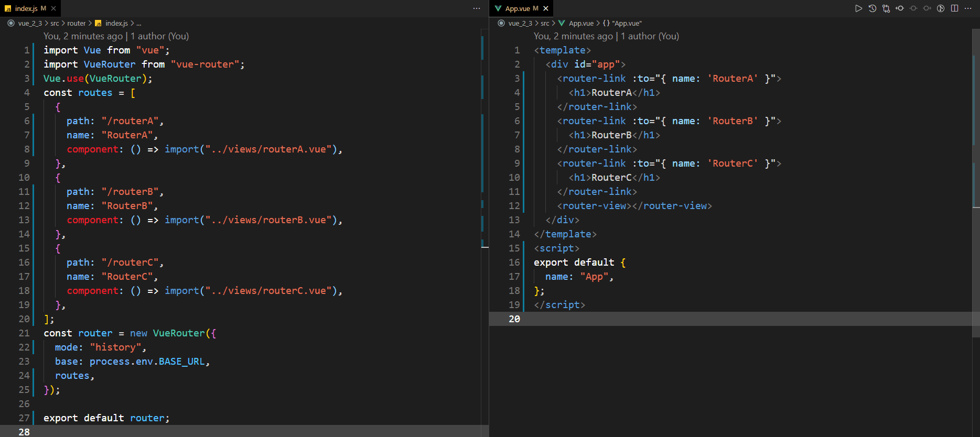Screen dimensions: 980x437
Task: Switch to the index.js tab
Action: (30, 8)
